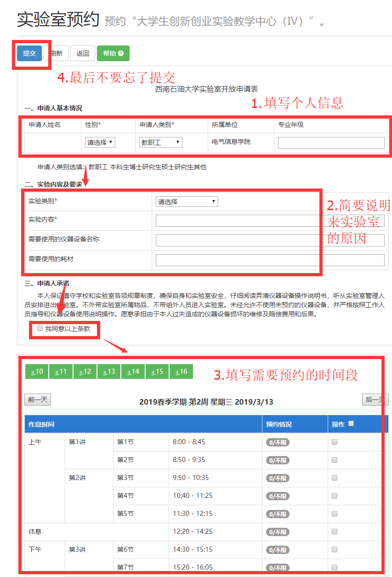This screenshot has width=392, height=577.
Task: Select the 3.14 date tab
Action: pyautogui.click(x=133, y=371)
